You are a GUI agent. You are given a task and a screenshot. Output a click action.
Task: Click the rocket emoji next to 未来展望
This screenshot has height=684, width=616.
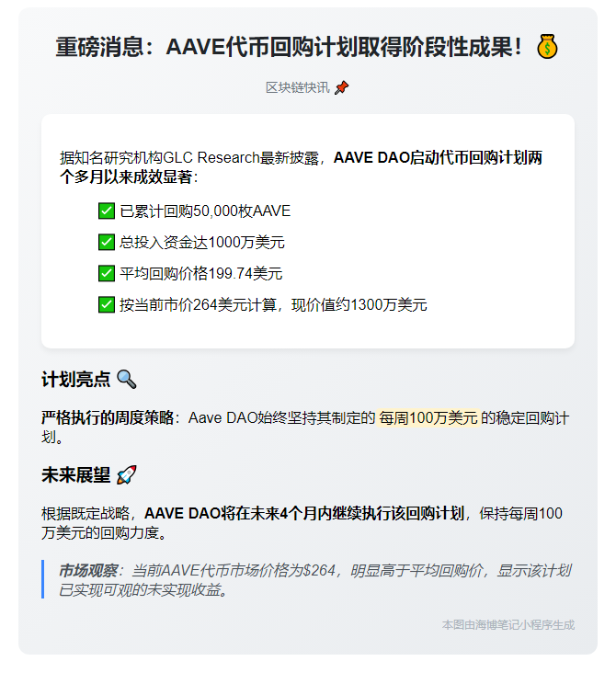(127, 474)
